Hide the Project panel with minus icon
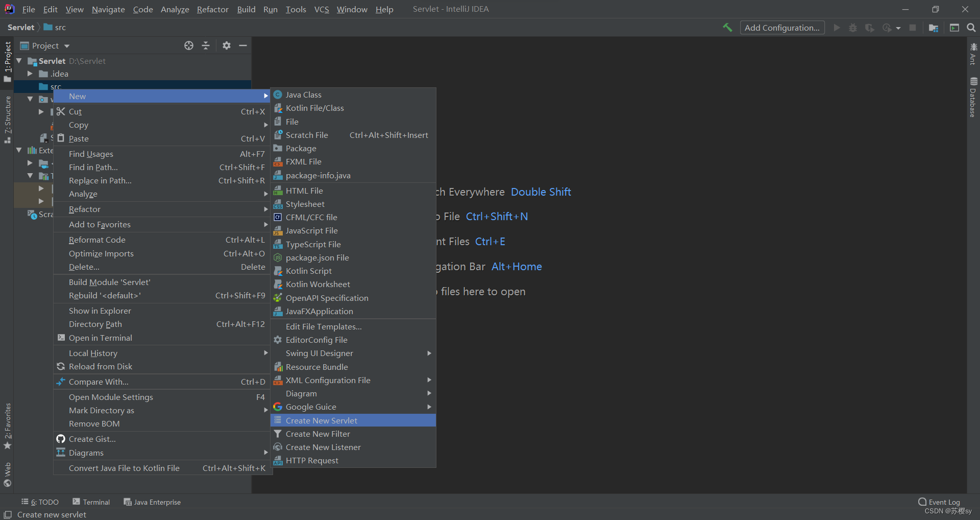 243,45
